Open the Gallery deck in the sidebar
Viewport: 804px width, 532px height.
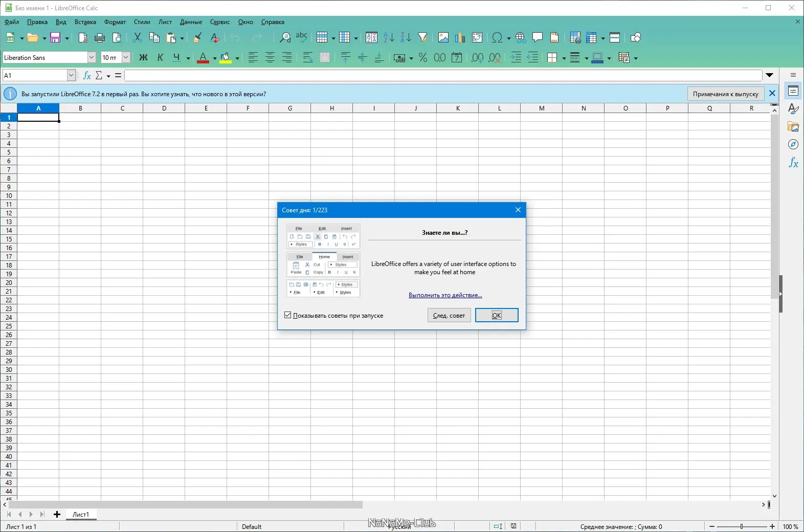point(793,127)
